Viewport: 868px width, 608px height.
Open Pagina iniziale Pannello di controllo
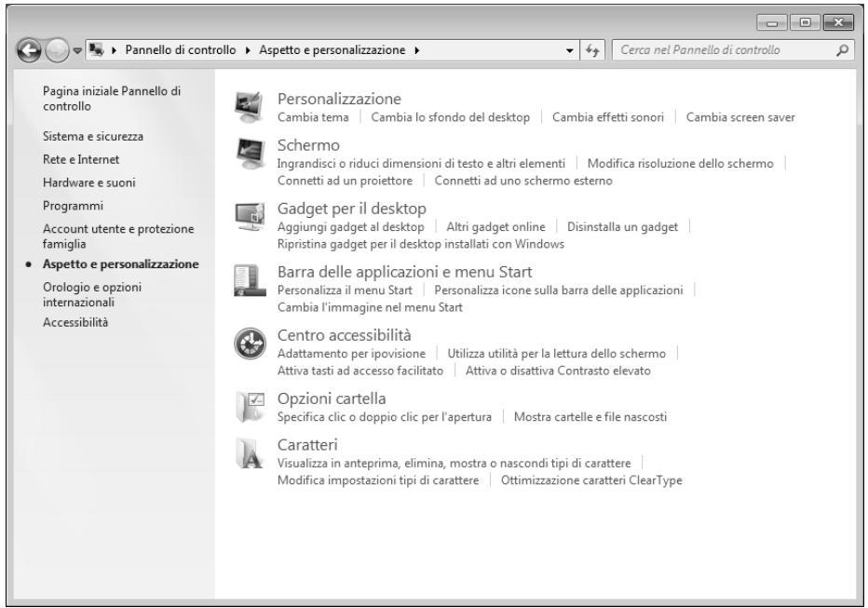point(112,99)
